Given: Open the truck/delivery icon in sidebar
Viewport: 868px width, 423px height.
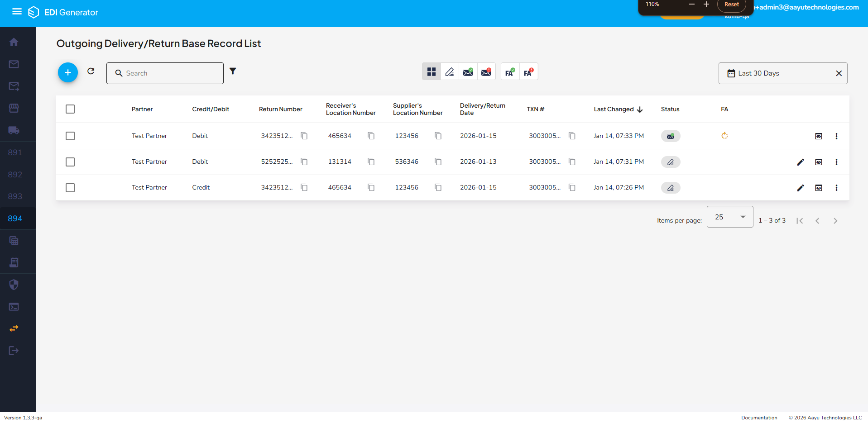Looking at the screenshot, I should (14, 130).
